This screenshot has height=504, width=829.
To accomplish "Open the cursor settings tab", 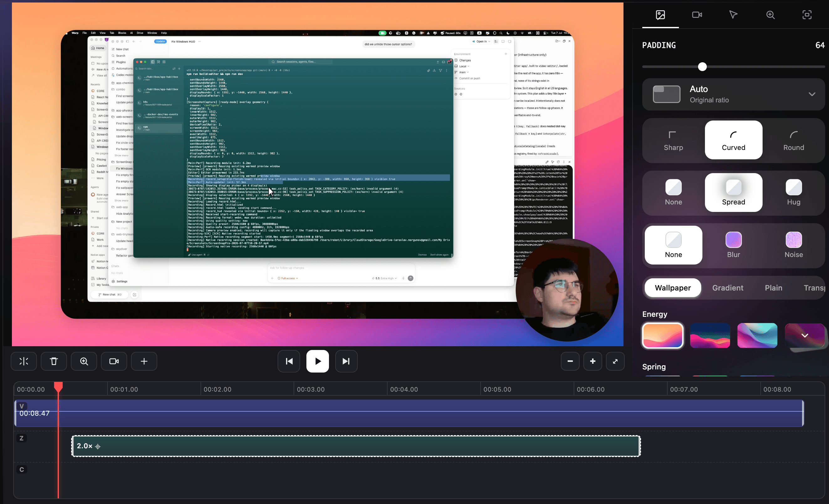I will [x=733, y=15].
